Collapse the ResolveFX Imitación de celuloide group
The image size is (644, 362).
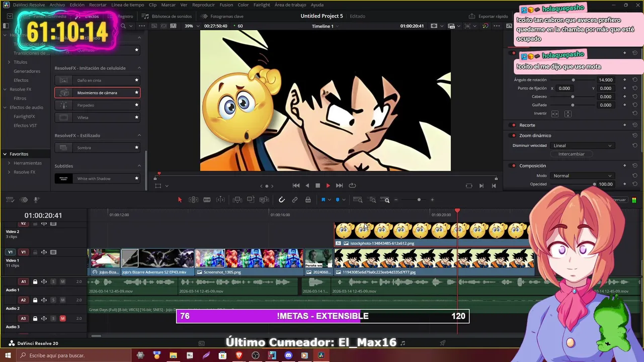[139, 68]
